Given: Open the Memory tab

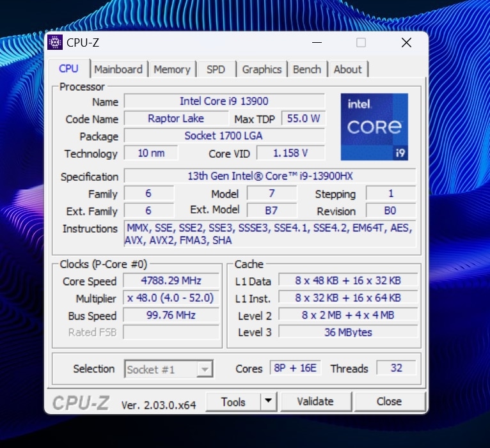Looking at the screenshot, I should 171,70.
